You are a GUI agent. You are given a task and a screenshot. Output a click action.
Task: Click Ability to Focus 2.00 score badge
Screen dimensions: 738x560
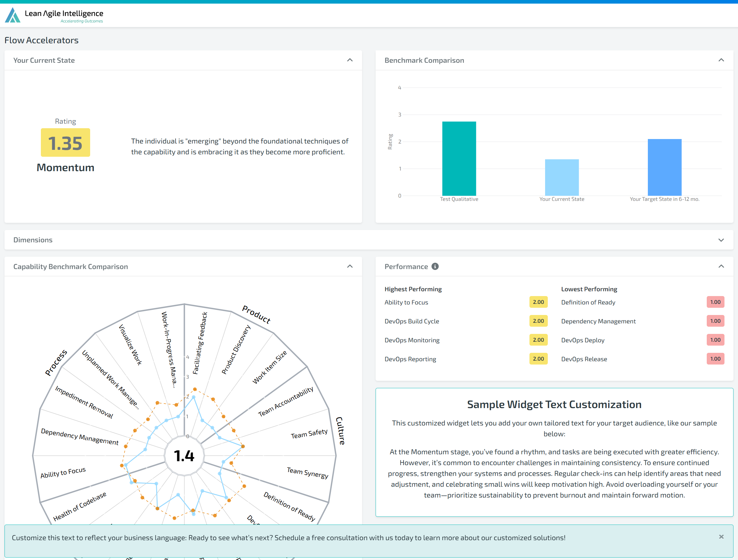click(538, 302)
